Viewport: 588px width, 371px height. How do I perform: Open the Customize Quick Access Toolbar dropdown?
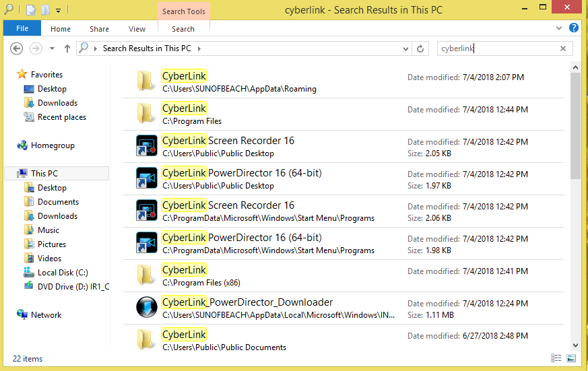point(58,11)
